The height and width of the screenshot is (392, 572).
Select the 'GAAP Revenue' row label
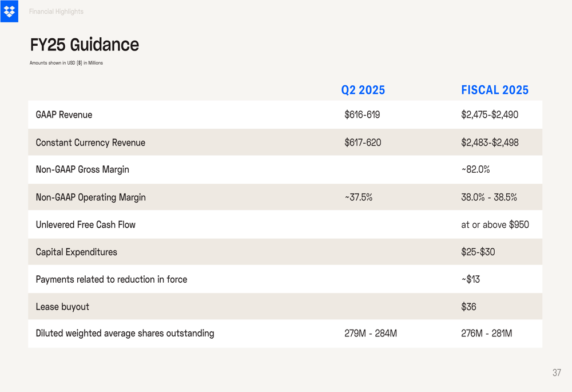coord(64,114)
